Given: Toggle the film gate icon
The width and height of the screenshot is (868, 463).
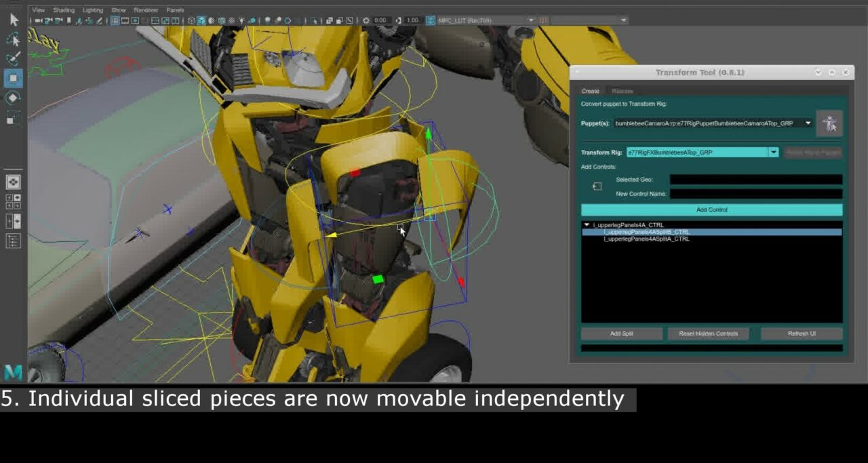Looking at the screenshot, I should [125, 20].
